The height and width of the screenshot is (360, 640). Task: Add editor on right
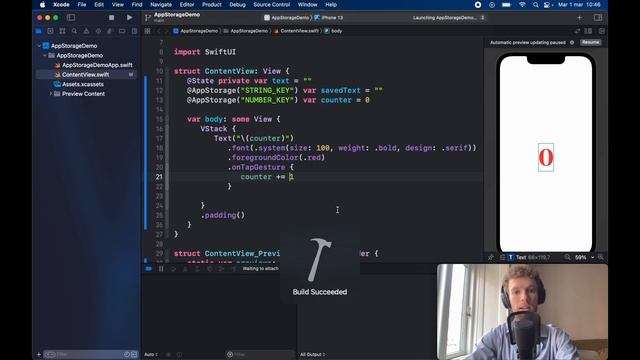[602, 31]
